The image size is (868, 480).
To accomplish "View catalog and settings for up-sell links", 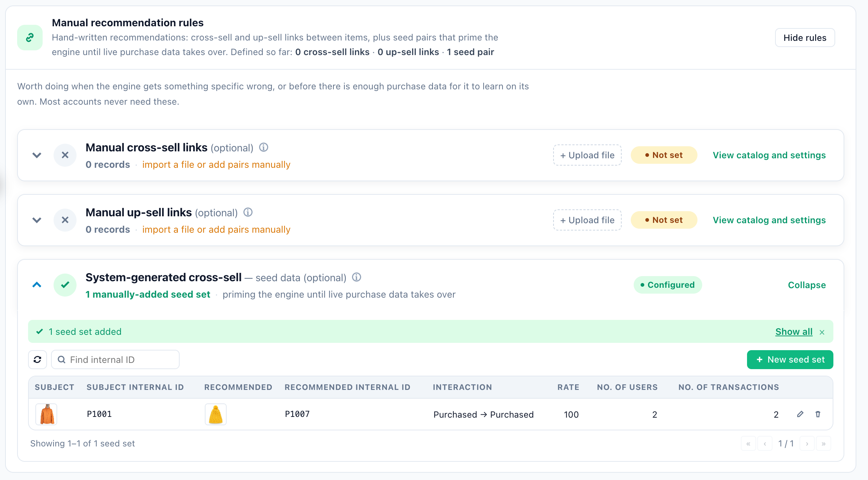I will tap(769, 220).
